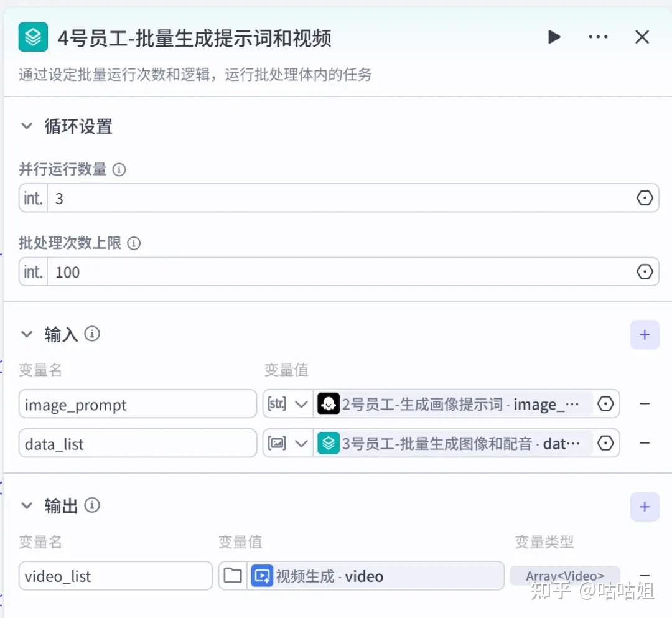The height and width of the screenshot is (618, 672).
Task: Open the three-dot more options menu
Action: point(598,37)
